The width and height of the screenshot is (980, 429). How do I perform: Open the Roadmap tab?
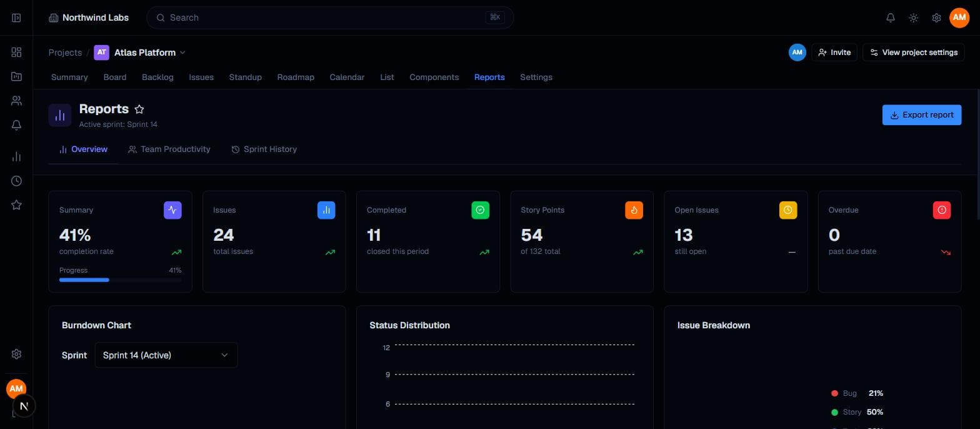point(296,77)
